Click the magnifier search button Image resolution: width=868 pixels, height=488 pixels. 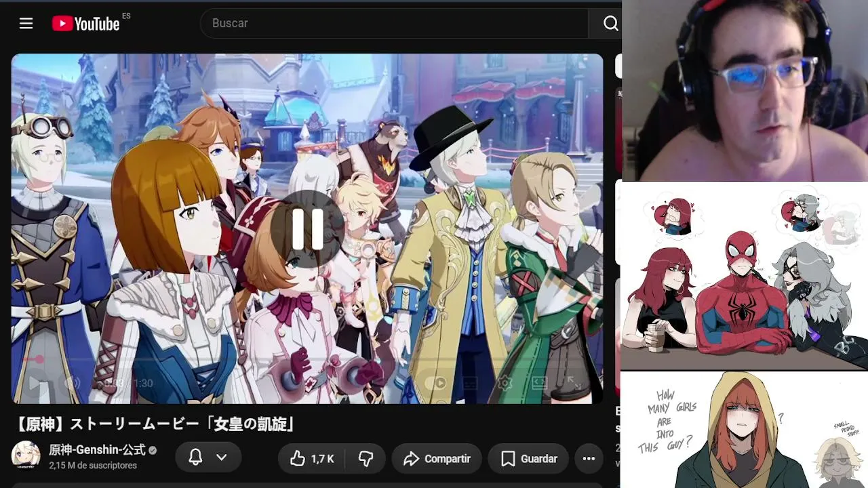tap(610, 24)
